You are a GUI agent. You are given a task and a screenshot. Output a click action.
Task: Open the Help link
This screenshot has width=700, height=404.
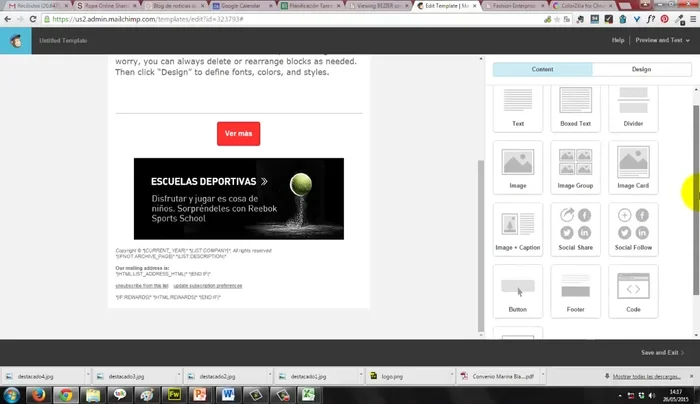(618, 40)
